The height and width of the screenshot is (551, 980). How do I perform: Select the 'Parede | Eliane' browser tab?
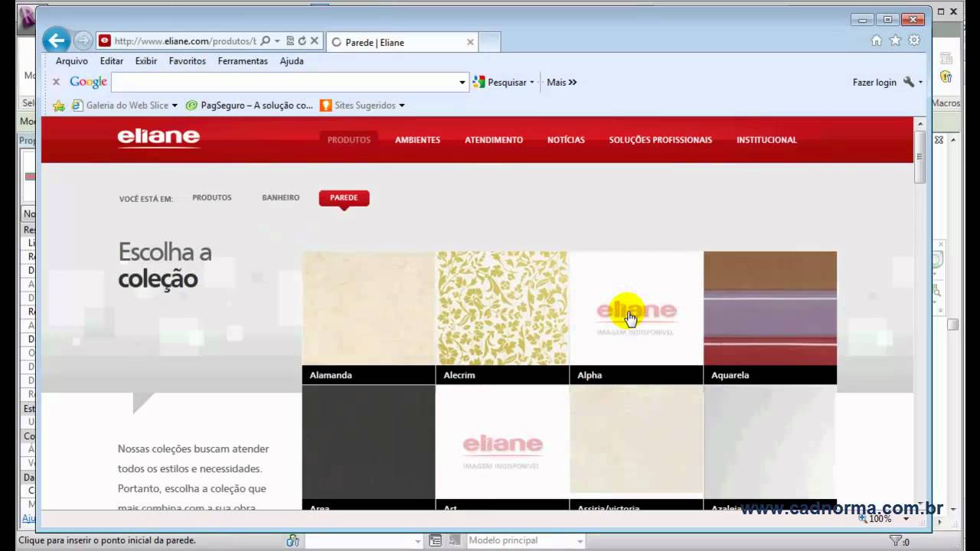point(402,42)
